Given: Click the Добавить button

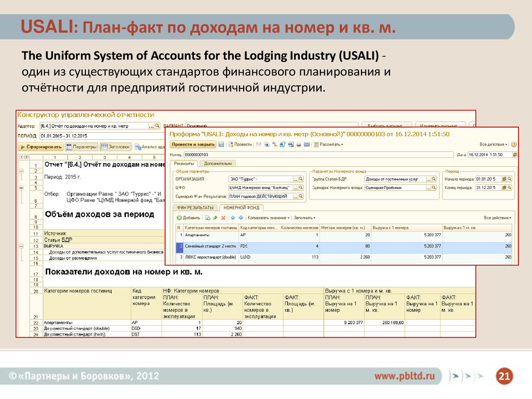Looking at the screenshot, I should coord(188,218).
